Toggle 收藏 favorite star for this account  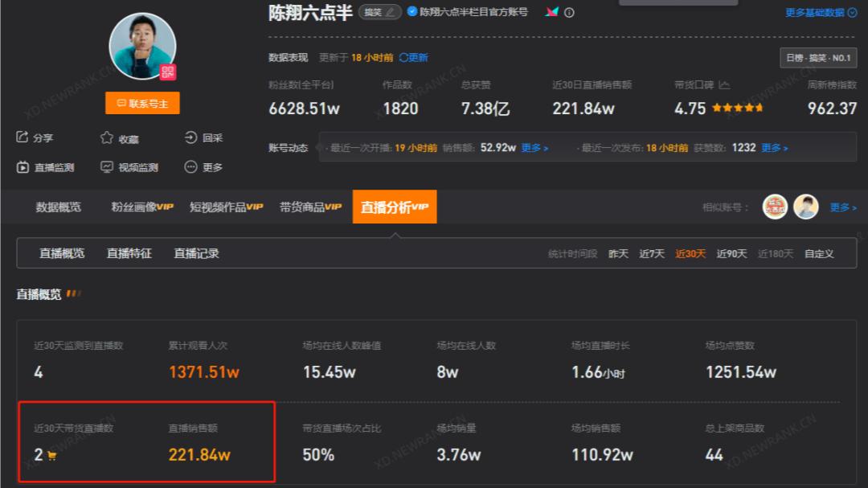click(107, 137)
